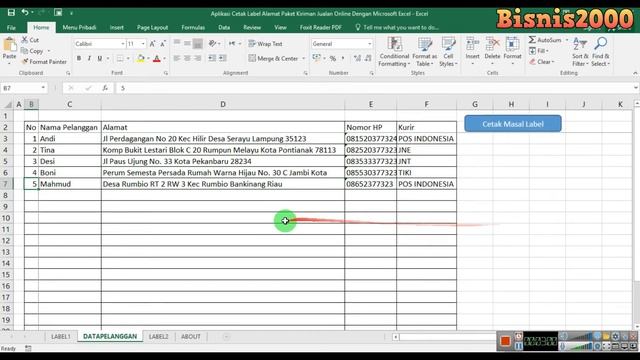This screenshot has height=360, width=640.
Task: Toggle Wrap Text
Action: (265, 44)
